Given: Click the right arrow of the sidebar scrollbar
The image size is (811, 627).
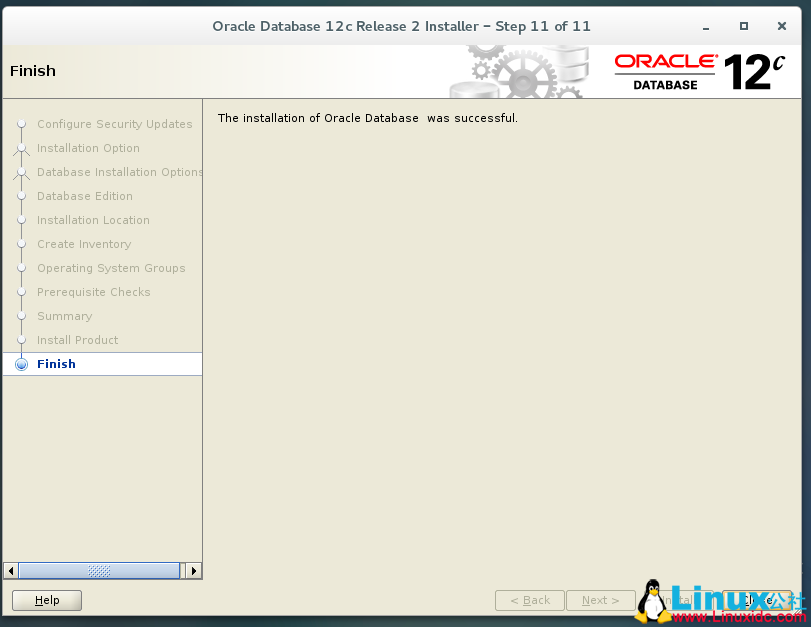Looking at the screenshot, I should coord(194,570).
